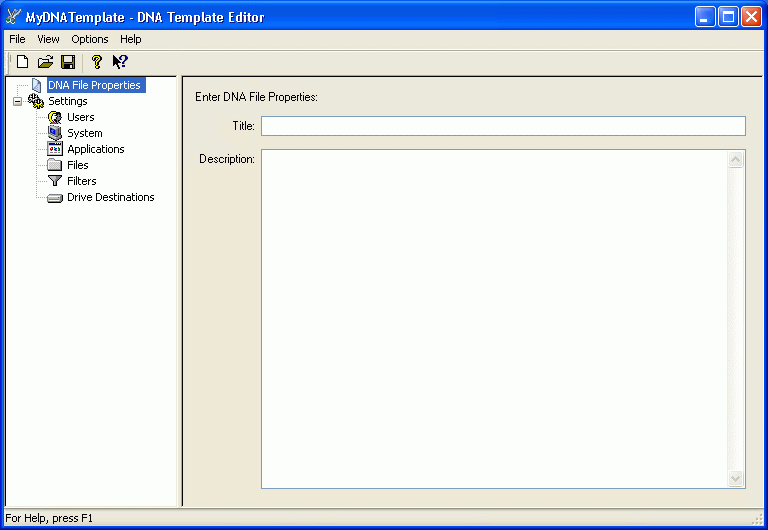Click the window resize grip in status bar
The width and height of the screenshot is (768, 530).
[x=757, y=519]
